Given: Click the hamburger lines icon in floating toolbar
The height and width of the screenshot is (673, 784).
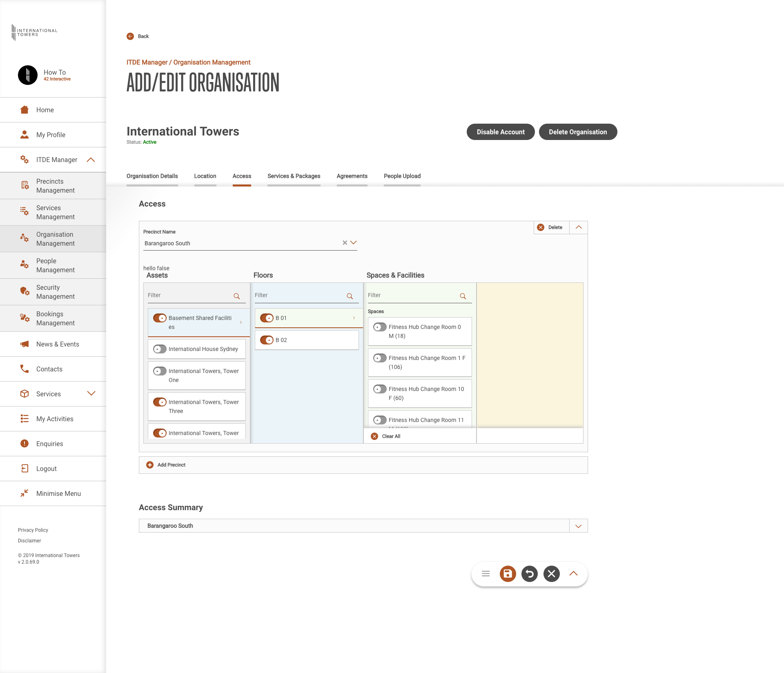Looking at the screenshot, I should 486,574.
